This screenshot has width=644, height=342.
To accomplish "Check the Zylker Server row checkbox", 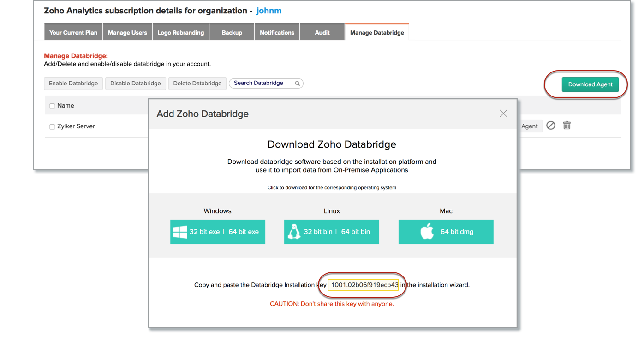I will (x=52, y=127).
